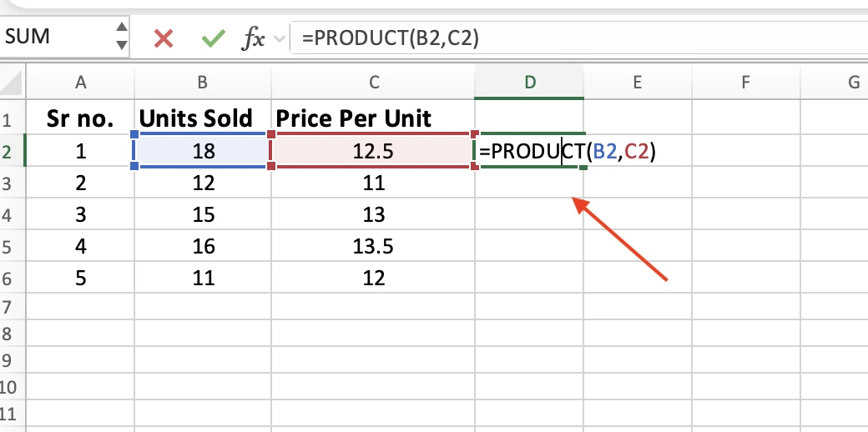Click cell C4 containing 13
Image resolution: width=868 pixels, height=432 pixels.
click(x=374, y=214)
